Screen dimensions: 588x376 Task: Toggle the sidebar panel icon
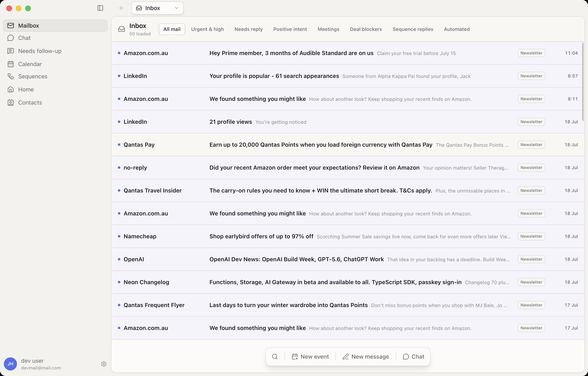[100, 8]
